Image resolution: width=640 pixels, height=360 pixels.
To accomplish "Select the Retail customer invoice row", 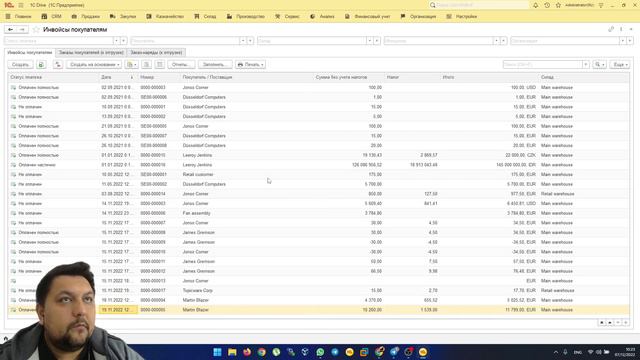I will pyautogui.click(x=318, y=174).
